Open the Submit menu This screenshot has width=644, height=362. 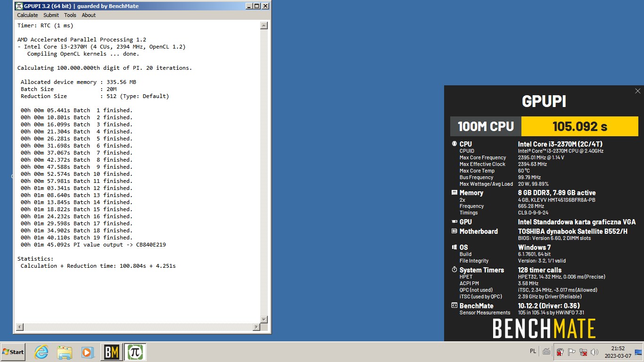(51, 15)
